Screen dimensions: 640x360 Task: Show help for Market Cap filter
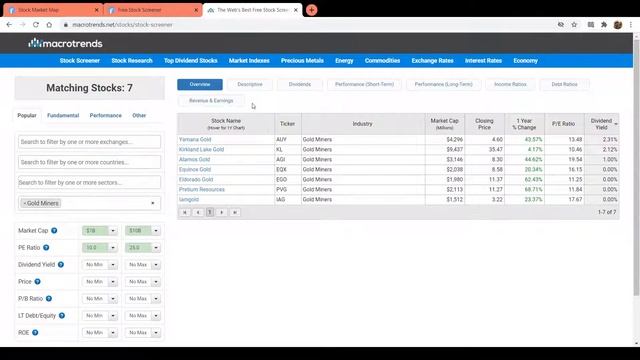[54, 231]
